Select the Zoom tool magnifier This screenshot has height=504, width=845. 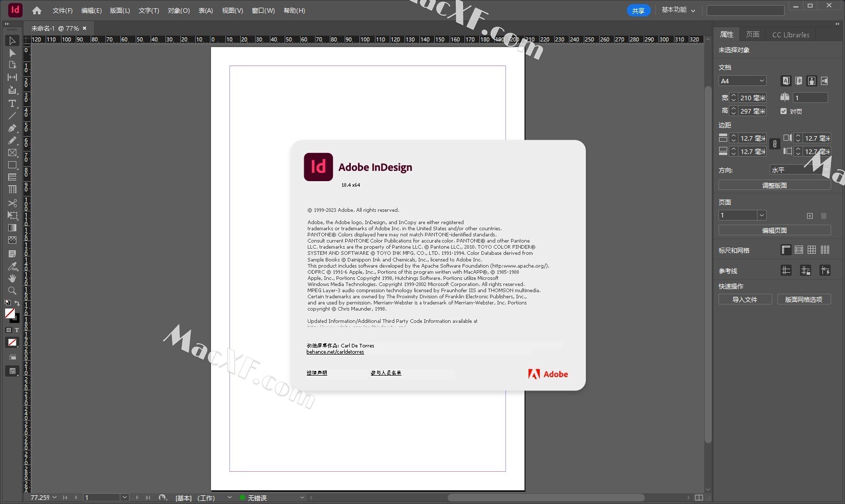(12, 291)
